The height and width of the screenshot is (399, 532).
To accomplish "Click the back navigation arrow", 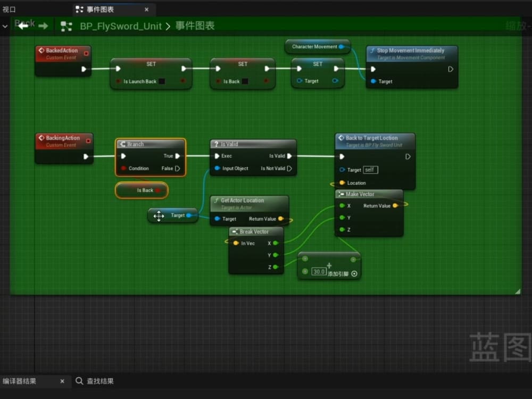I will [x=23, y=25].
